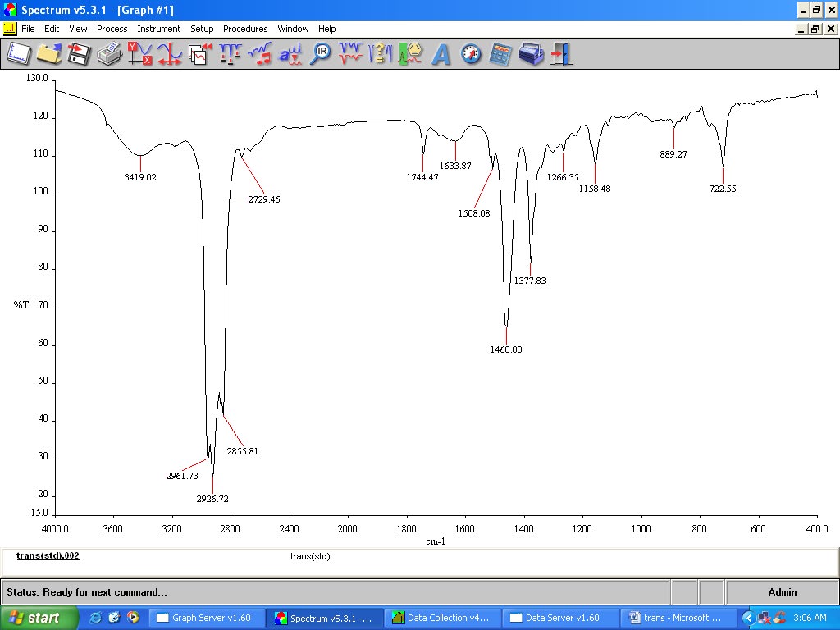Viewport: 840px width, 630px height.
Task: Print the spectrum using the printer icon
Action: click(109, 54)
